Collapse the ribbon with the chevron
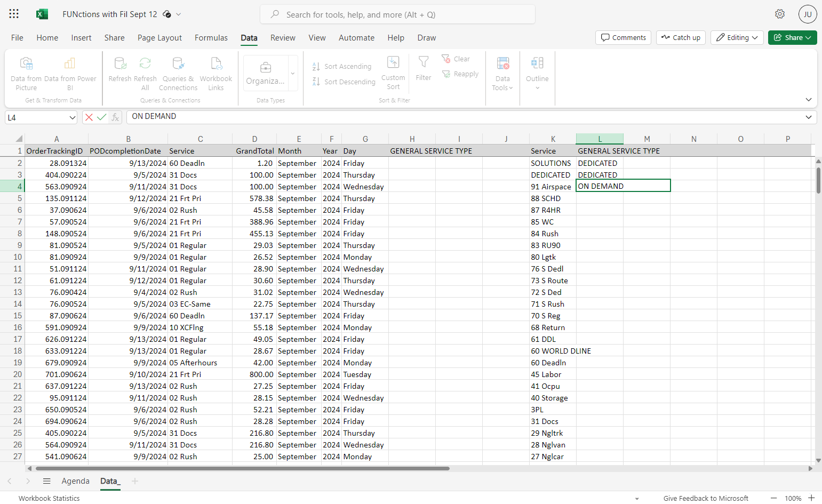The width and height of the screenshot is (822, 504). coord(809,100)
